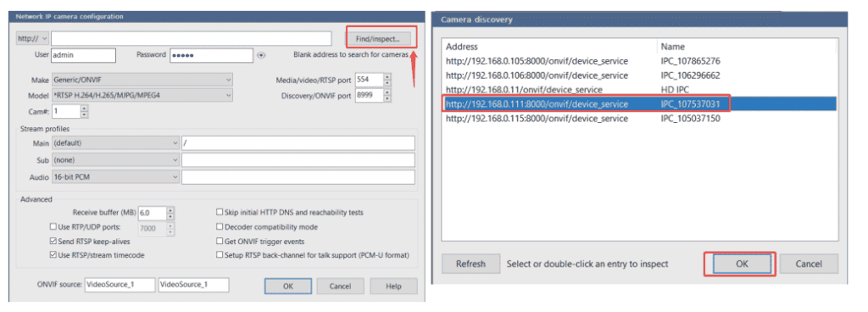Reveal password with the eye icon
This screenshot has width=868, height=312.
pyautogui.click(x=262, y=55)
